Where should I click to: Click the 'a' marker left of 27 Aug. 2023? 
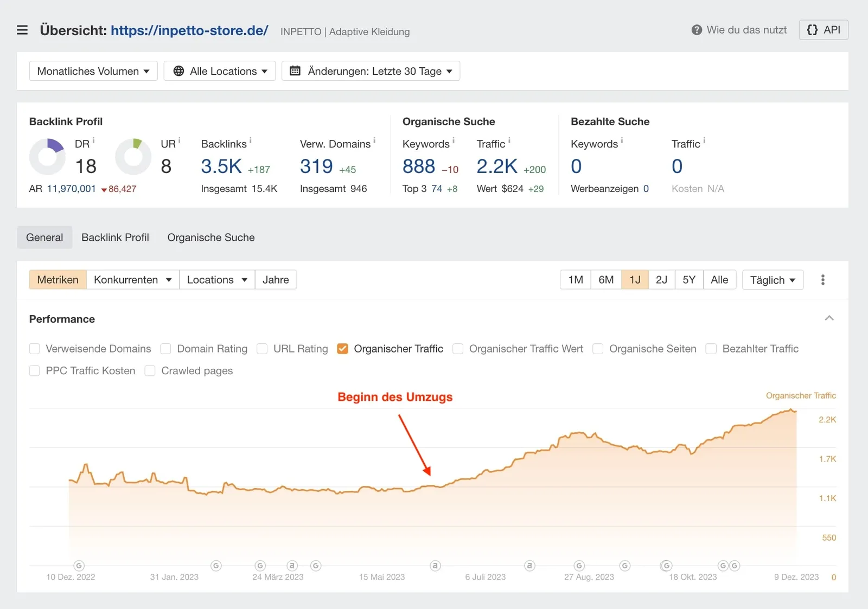tap(529, 566)
